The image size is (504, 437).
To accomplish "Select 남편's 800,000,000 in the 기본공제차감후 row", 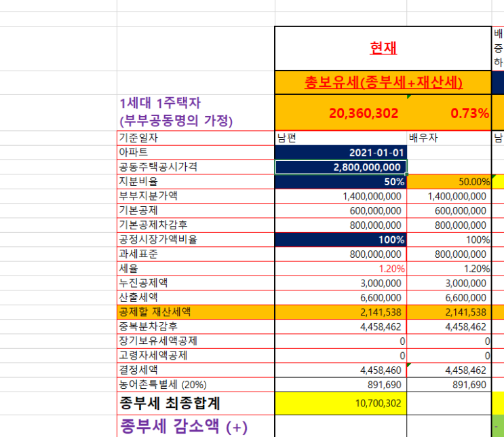I will click(341, 225).
